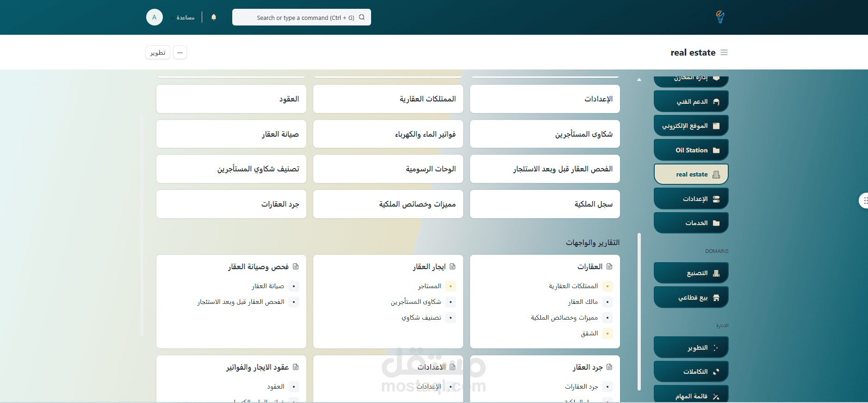Click the بيع قطاعي store icon
The width and height of the screenshot is (868, 403).
(716, 298)
